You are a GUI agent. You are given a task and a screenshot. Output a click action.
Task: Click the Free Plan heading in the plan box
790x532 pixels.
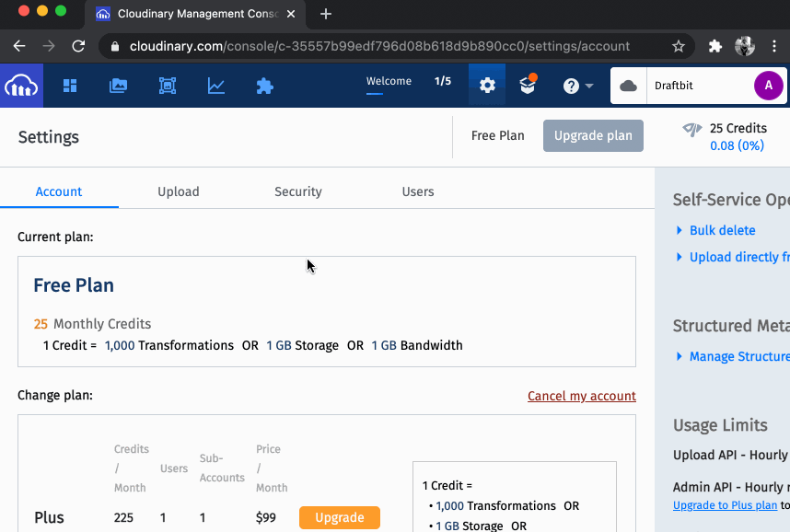coord(74,285)
